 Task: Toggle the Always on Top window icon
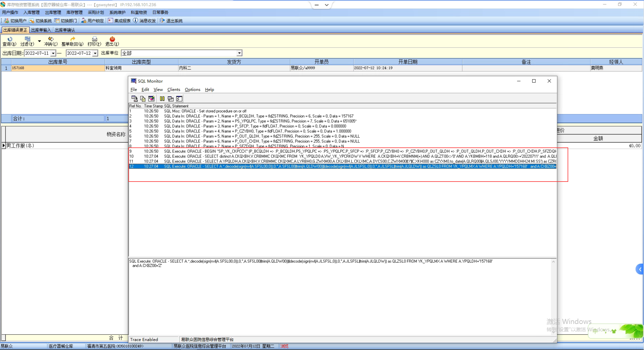click(x=171, y=99)
